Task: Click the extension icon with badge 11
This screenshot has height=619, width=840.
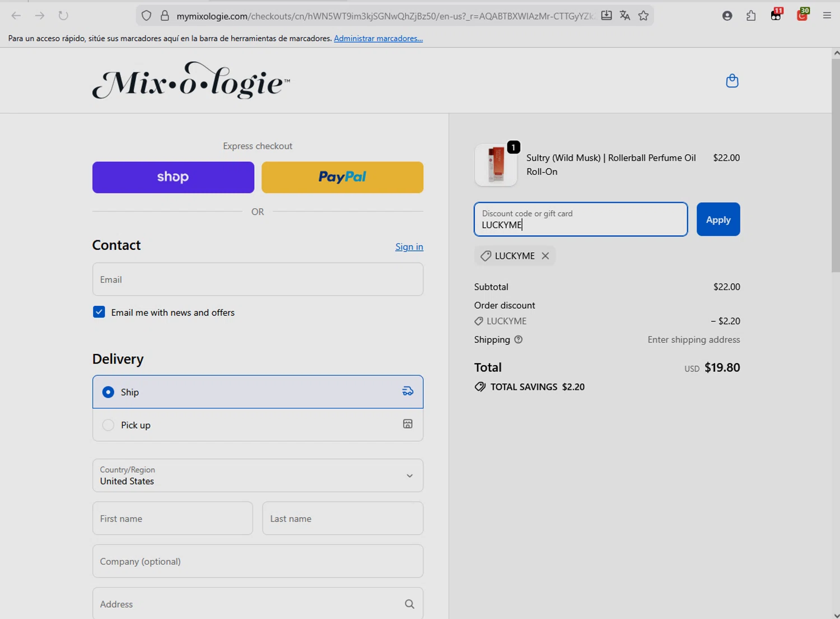Action: click(x=776, y=15)
